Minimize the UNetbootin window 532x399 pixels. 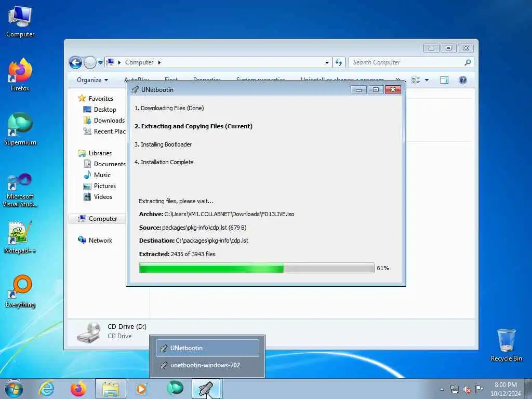[358, 89]
